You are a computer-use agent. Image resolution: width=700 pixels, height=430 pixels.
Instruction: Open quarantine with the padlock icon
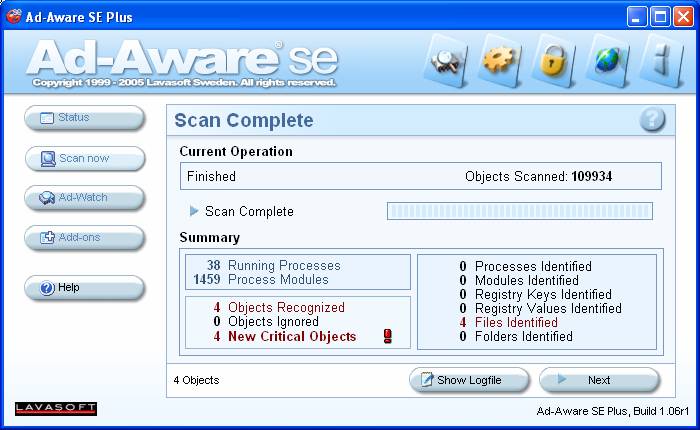pos(554,60)
